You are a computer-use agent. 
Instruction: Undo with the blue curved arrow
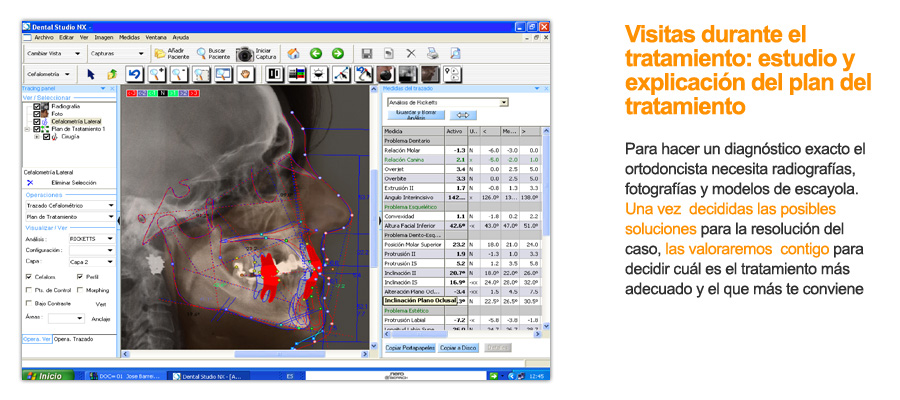[134, 75]
